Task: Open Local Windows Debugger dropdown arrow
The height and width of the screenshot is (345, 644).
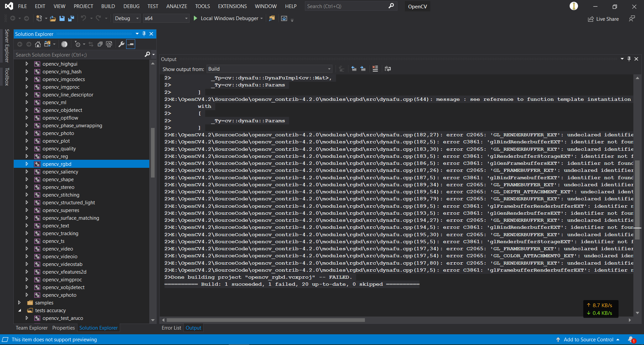Action: 262,18
